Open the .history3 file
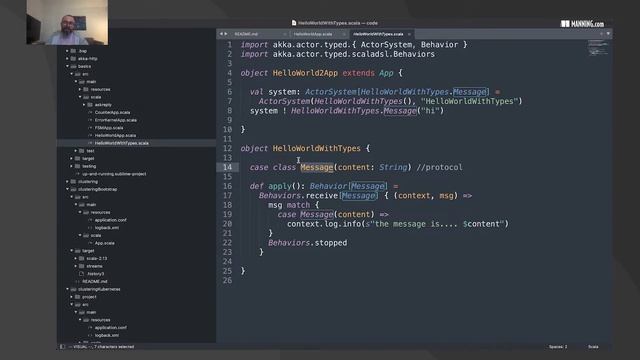 96,274
